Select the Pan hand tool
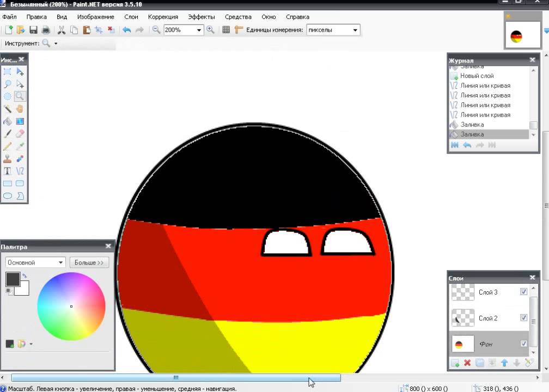The height and width of the screenshot is (392, 549). pyautogui.click(x=20, y=109)
